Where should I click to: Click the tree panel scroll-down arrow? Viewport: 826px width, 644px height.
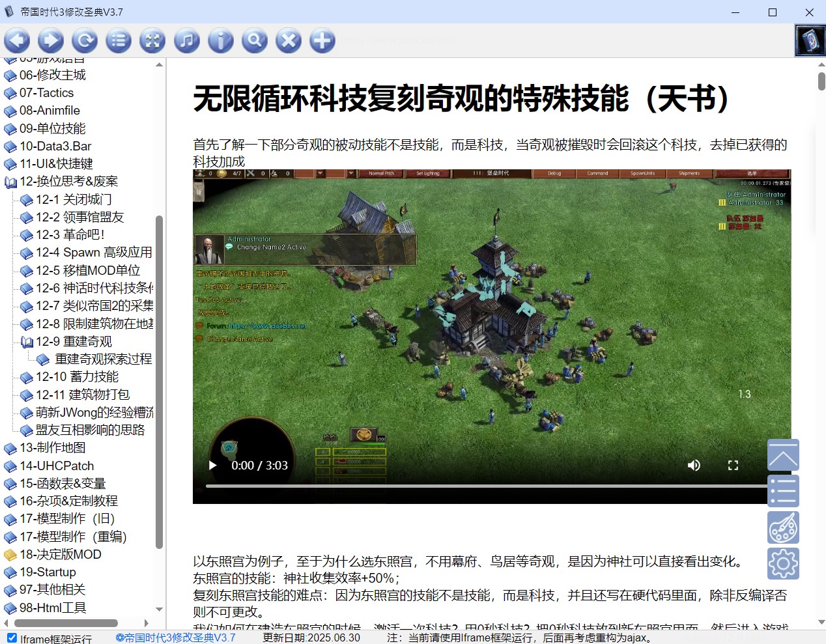pos(159,610)
